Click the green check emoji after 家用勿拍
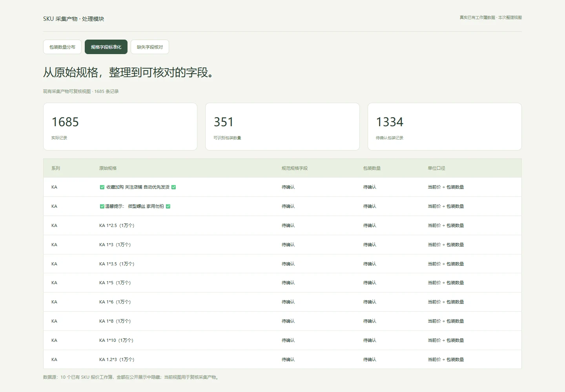The height and width of the screenshot is (392, 565). point(168,207)
